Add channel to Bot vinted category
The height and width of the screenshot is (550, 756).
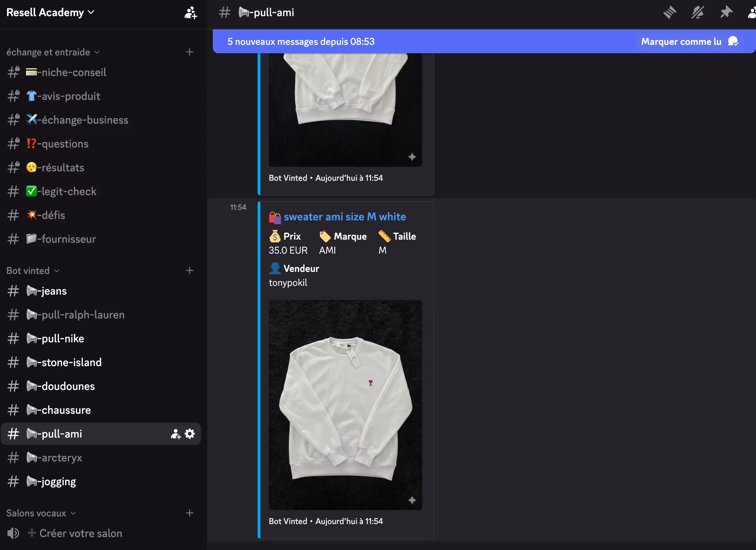190,270
